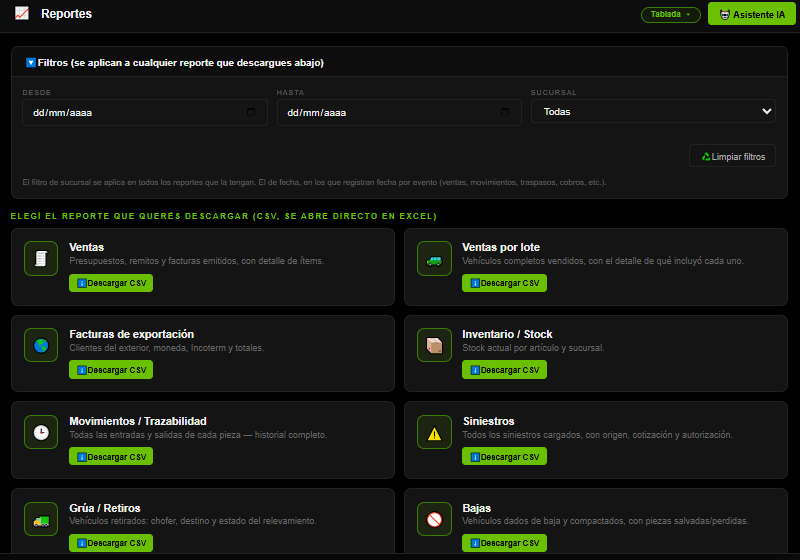Viewport: 800px width, 560px height.
Task: Open the Hasta calendar picker icon
Action: (x=505, y=112)
